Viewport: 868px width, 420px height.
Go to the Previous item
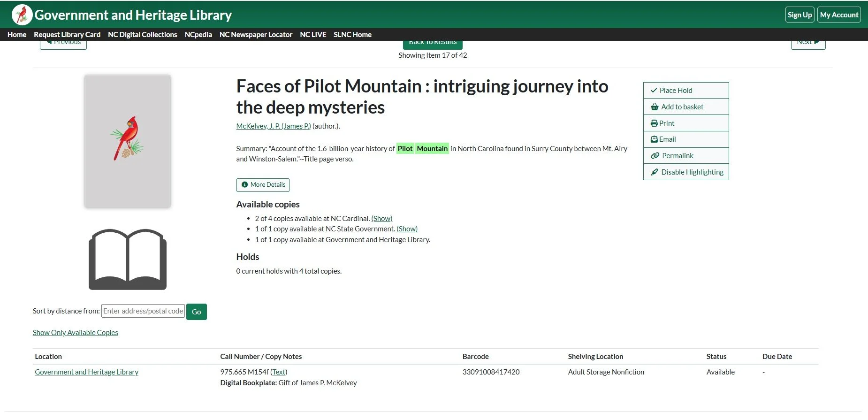[63, 44]
